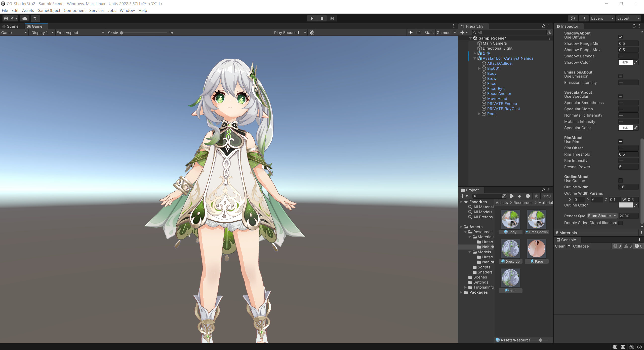This screenshot has width=644, height=350.
Task: Click the Project panel lock icon
Action: (x=543, y=190)
